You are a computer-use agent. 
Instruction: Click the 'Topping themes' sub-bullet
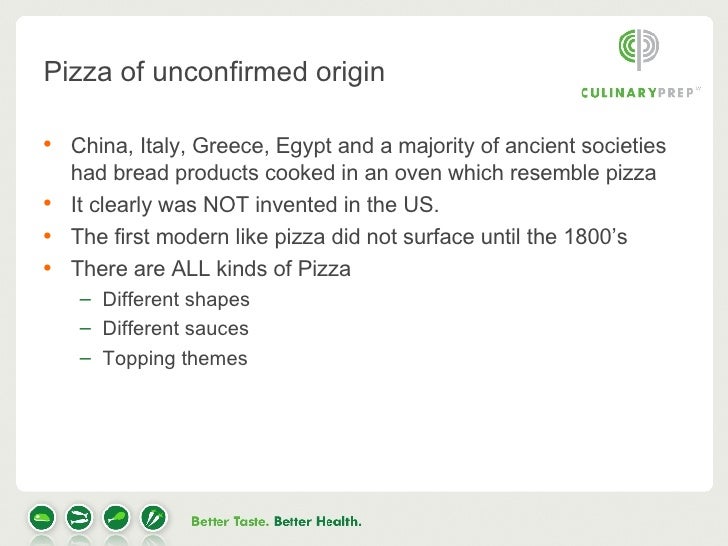[175, 358]
